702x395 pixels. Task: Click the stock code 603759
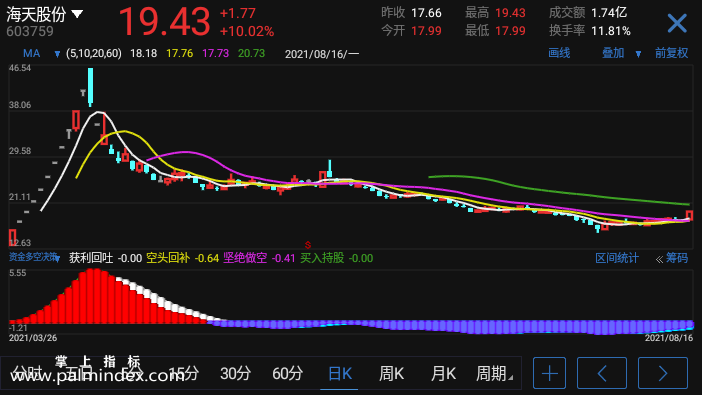30,31
